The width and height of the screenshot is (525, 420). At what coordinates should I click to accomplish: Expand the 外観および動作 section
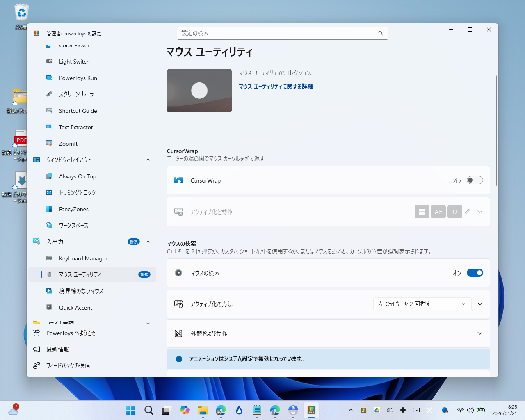(479, 333)
